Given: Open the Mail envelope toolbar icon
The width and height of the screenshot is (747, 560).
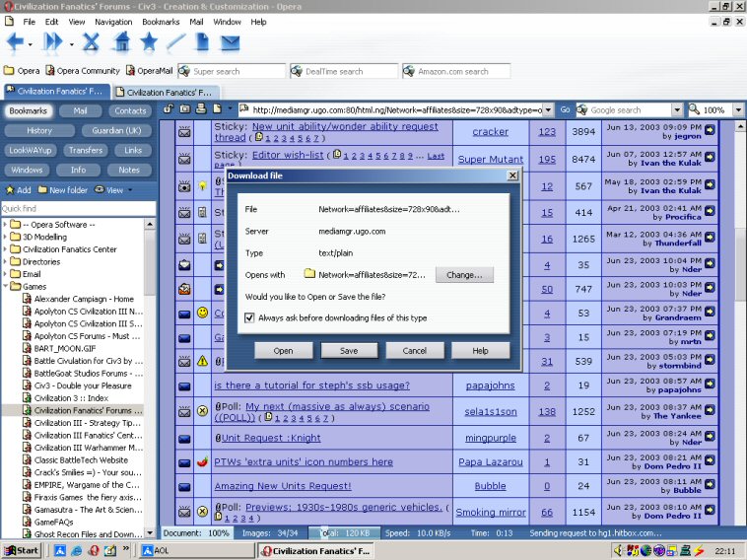Looking at the screenshot, I should [230, 43].
